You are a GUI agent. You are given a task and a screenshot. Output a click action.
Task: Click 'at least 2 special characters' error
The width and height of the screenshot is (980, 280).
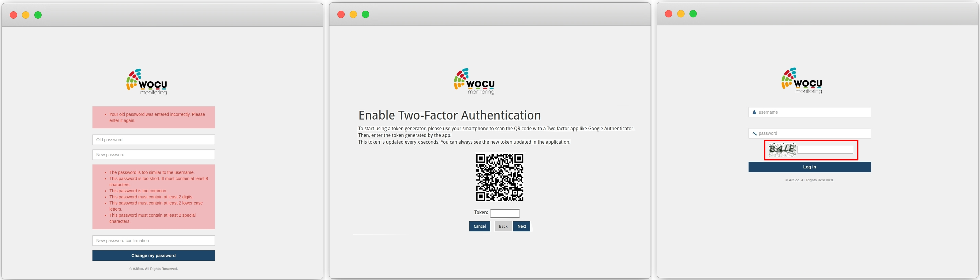(x=152, y=218)
